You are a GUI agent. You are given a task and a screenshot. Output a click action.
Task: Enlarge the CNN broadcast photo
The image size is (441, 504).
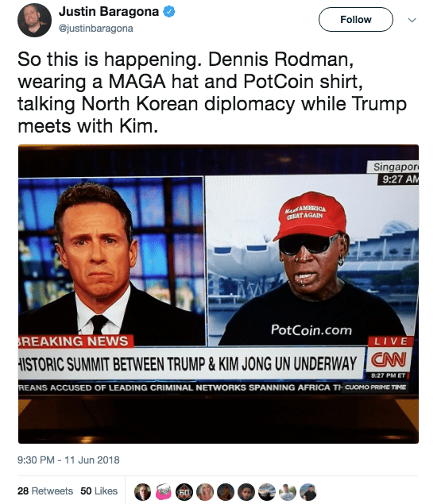click(219, 294)
